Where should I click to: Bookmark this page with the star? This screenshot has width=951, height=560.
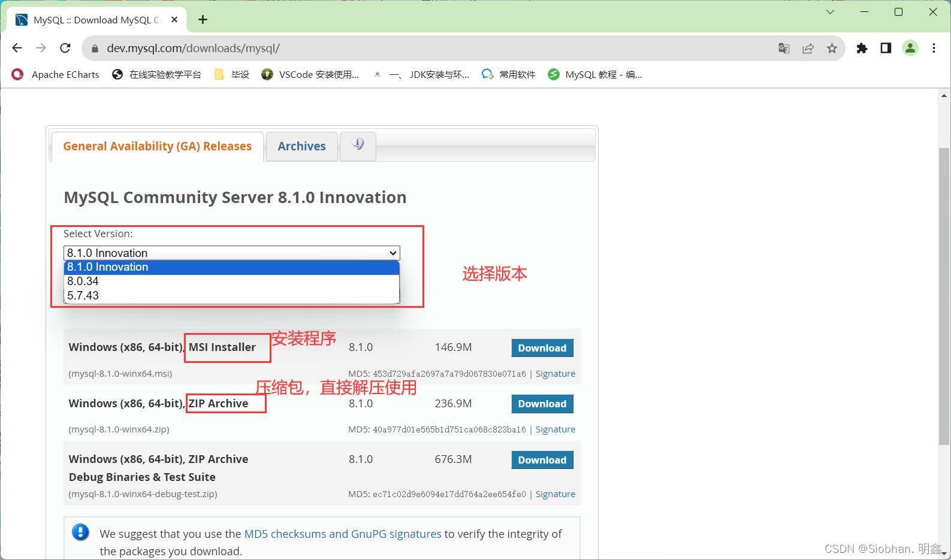click(x=832, y=49)
